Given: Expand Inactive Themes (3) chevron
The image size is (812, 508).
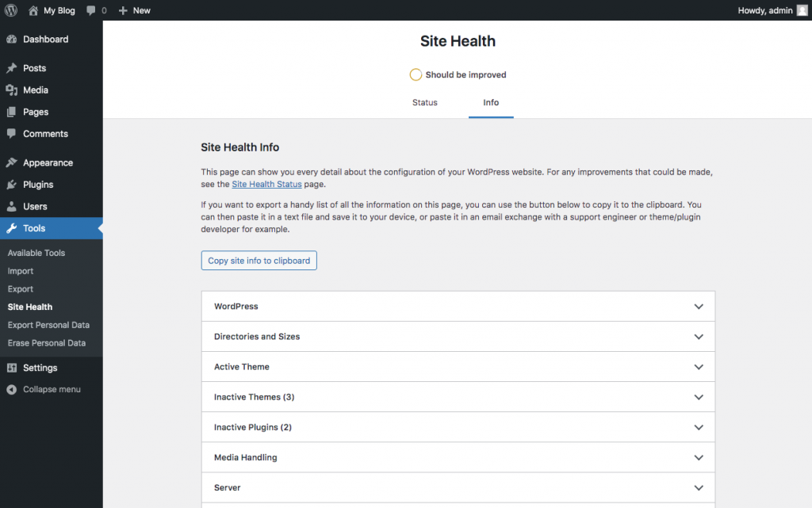Looking at the screenshot, I should (x=699, y=397).
